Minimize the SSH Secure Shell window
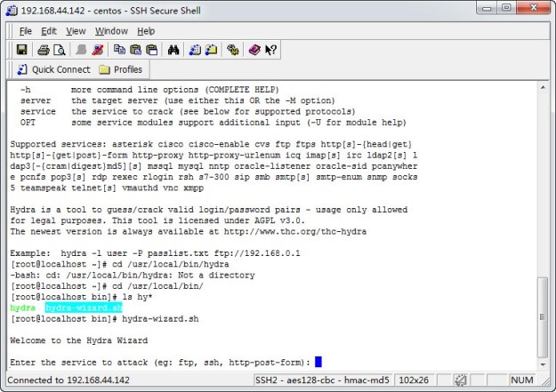 [488, 7]
